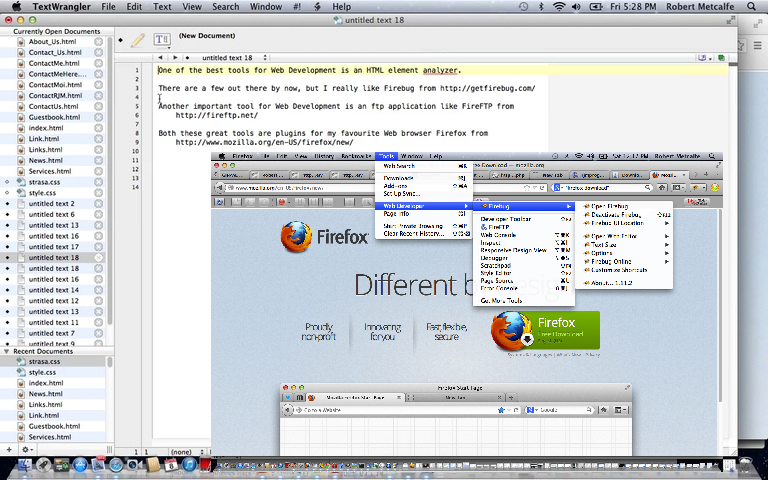This screenshot has height=480, width=768.
Task: Open the gear action menu below sidebar
Action: point(27,449)
